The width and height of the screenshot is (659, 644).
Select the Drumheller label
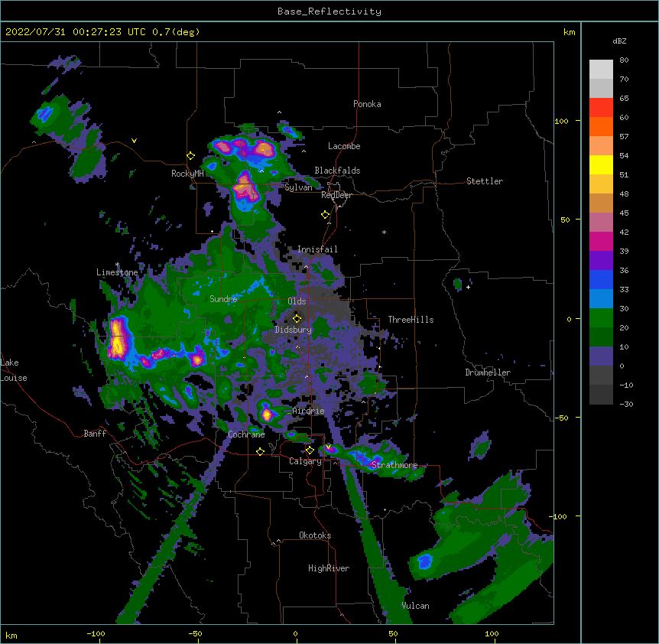pyautogui.click(x=488, y=372)
